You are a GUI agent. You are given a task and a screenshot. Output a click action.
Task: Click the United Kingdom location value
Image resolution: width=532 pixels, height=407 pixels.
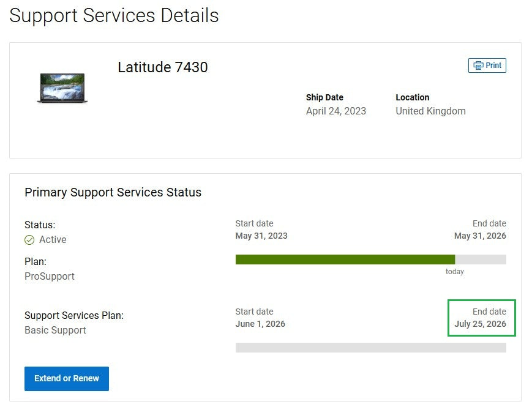pos(430,111)
